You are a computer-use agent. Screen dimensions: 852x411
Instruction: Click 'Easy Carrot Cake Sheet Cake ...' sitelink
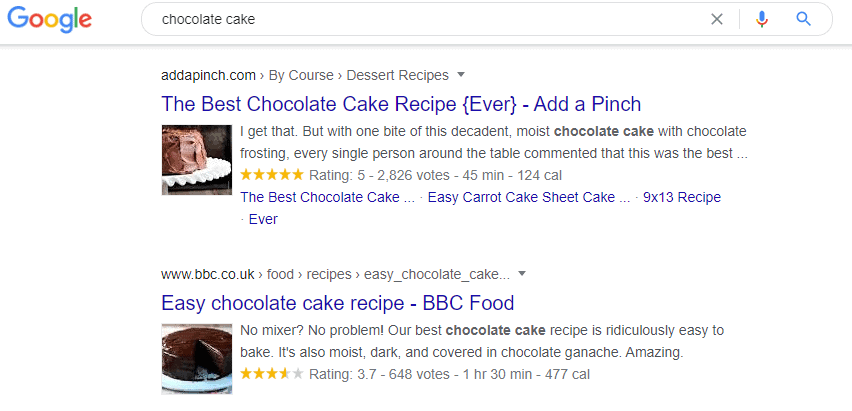click(x=529, y=197)
